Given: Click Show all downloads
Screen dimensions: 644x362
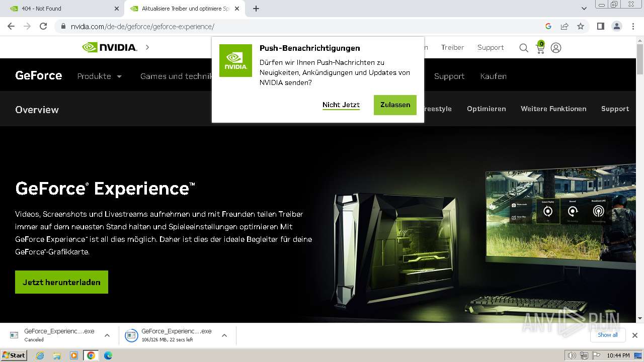Looking at the screenshot, I should coord(608,335).
